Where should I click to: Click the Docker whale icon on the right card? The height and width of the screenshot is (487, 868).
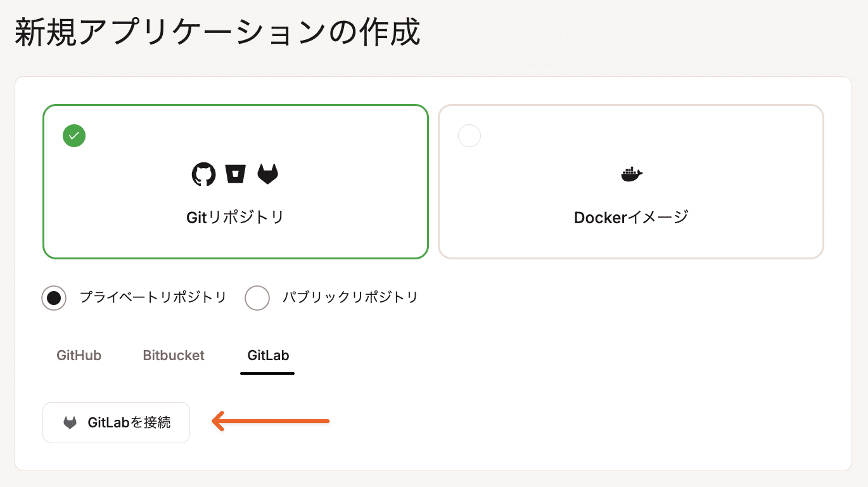[630, 174]
